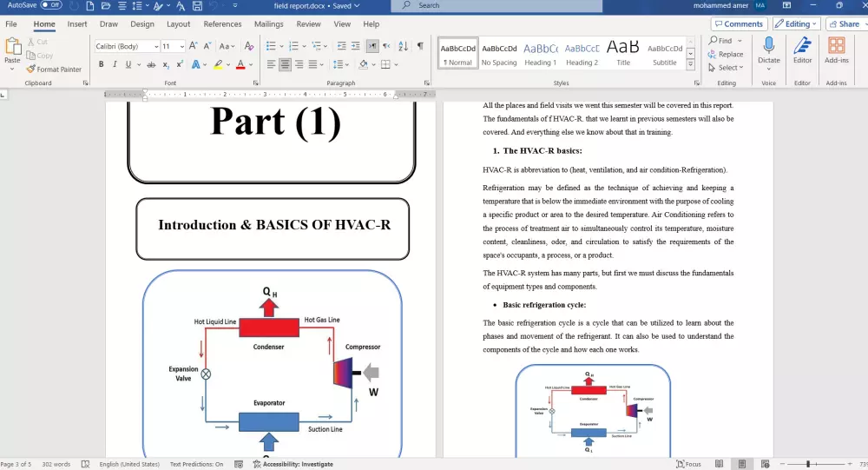Click Replace in the Editing group

tap(726, 55)
